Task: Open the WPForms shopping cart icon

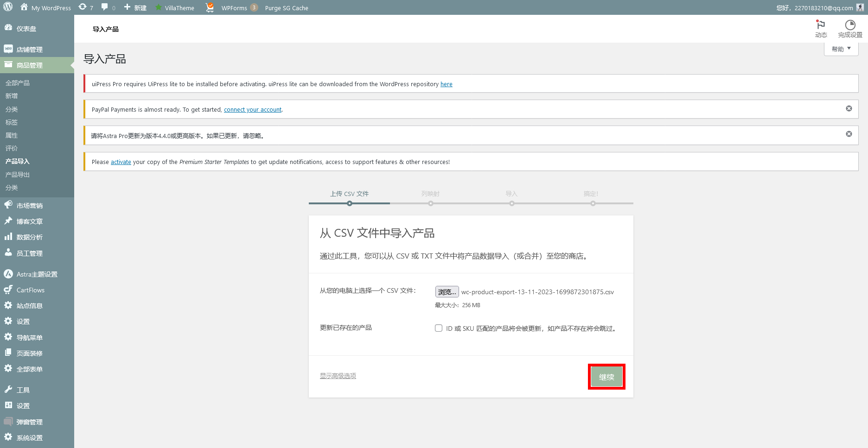Action: (209, 7)
